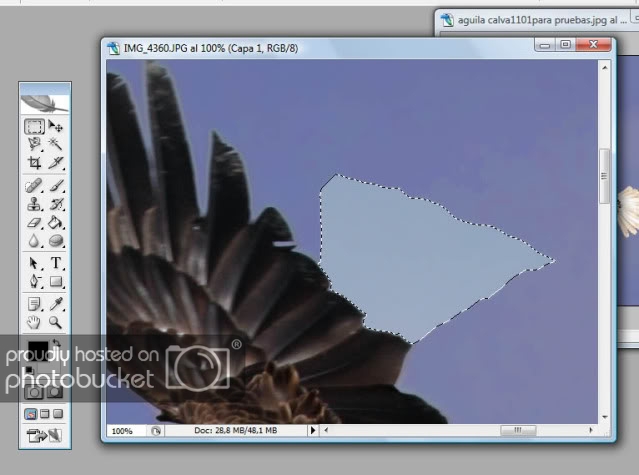This screenshot has height=475, width=639.
Task: Click the black foreground color swatch
Action: 37,350
